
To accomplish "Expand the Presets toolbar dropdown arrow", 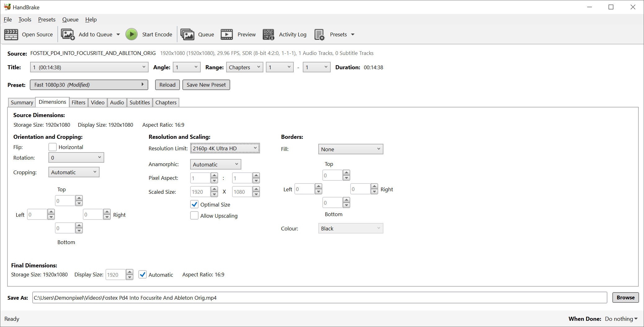I will pos(353,34).
